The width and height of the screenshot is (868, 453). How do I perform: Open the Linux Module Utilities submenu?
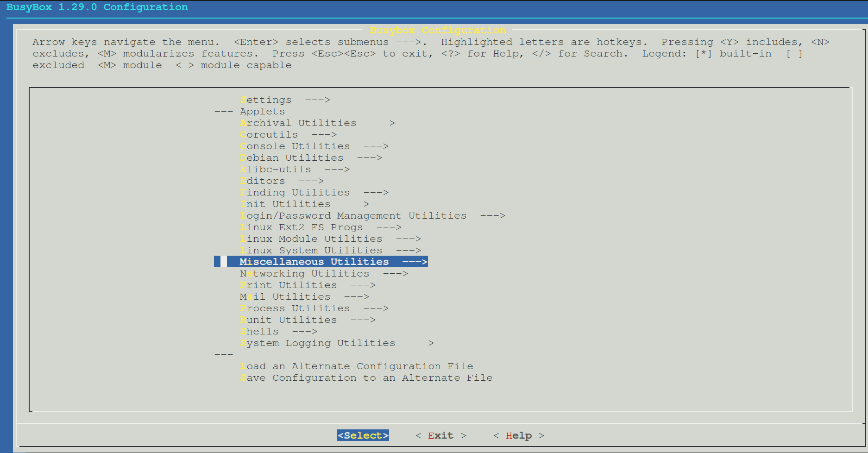[x=311, y=239]
